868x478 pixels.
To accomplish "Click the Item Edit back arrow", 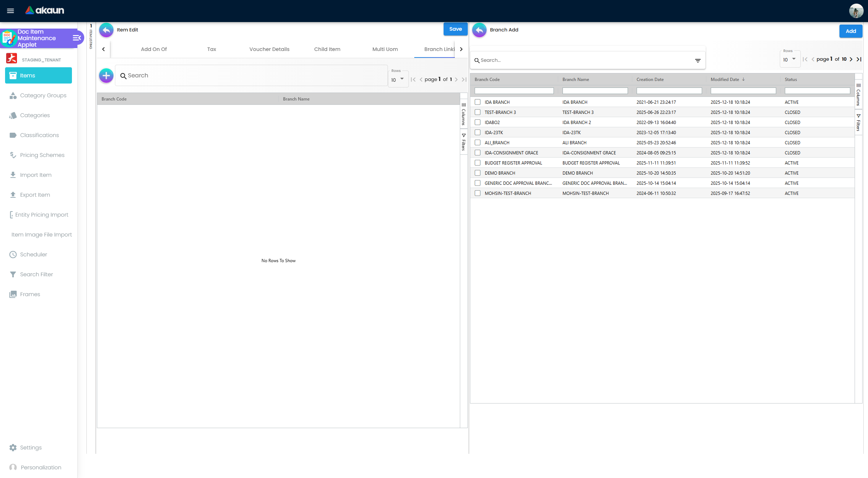I will pyautogui.click(x=106, y=30).
